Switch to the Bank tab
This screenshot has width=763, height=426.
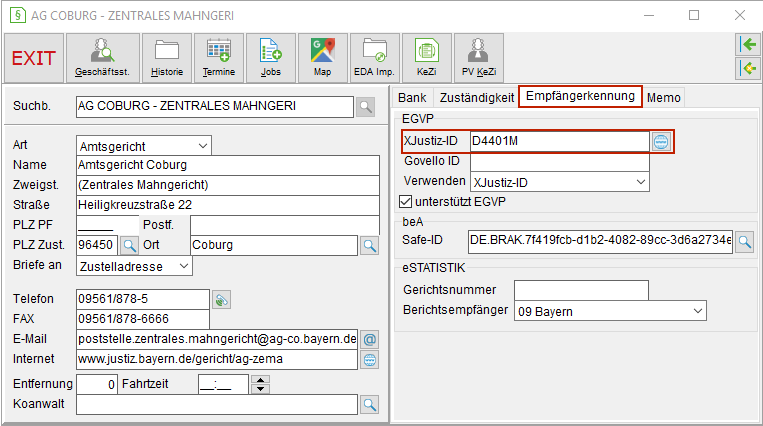click(412, 98)
